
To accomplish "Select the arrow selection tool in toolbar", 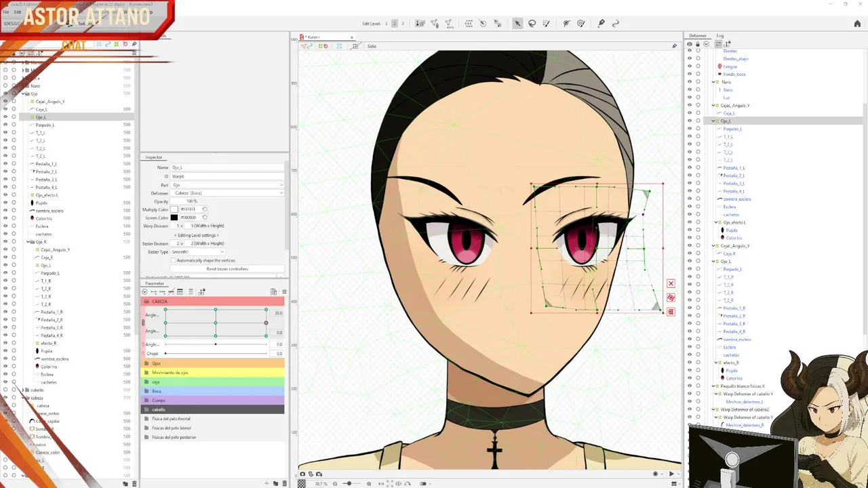I will [517, 24].
